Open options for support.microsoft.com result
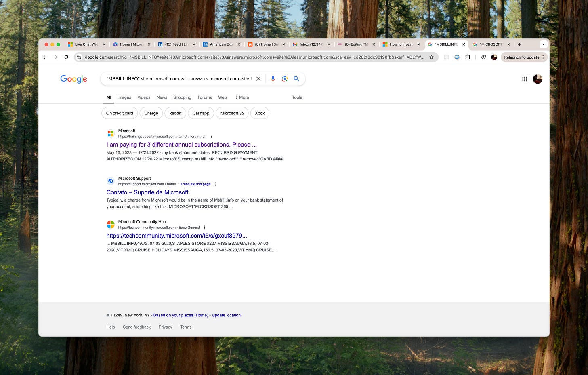The width and height of the screenshot is (588, 375). click(x=216, y=184)
